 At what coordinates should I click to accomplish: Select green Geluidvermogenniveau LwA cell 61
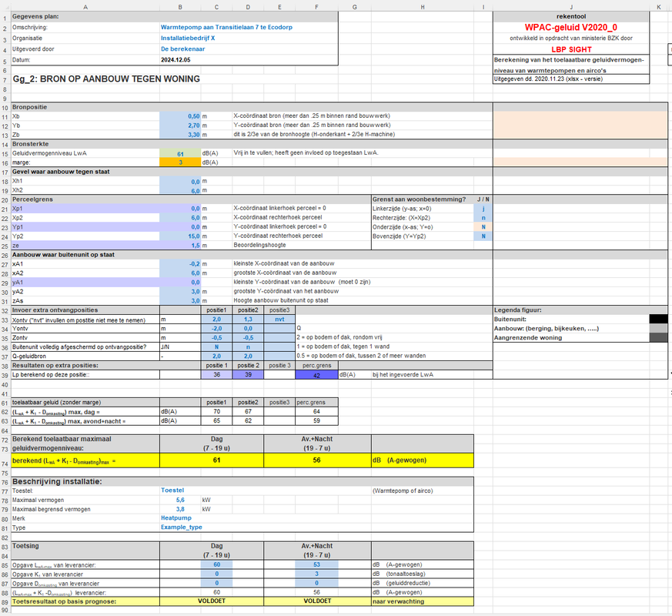180,153
